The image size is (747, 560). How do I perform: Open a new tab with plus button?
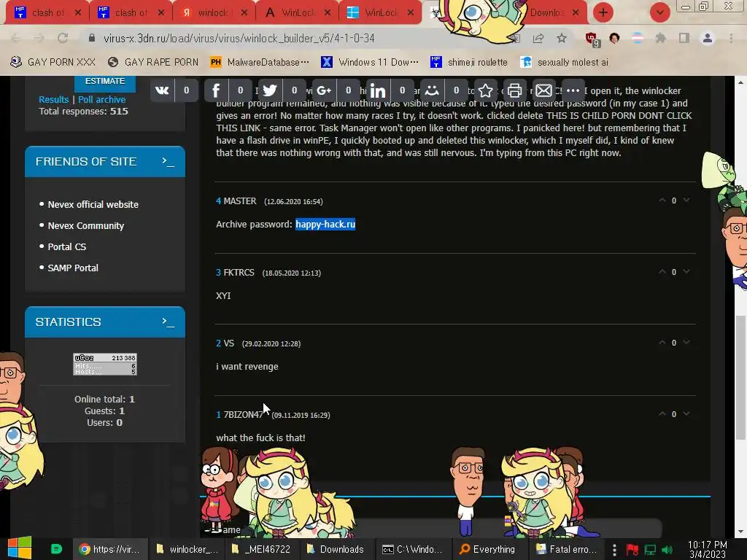click(603, 12)
